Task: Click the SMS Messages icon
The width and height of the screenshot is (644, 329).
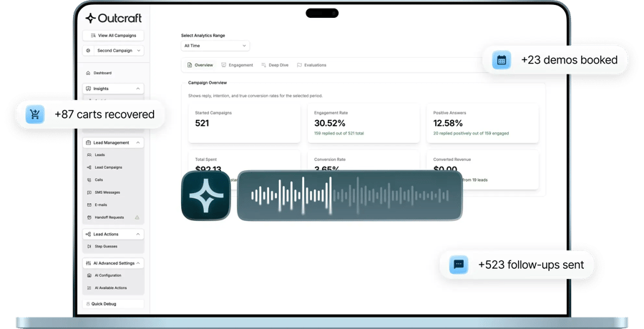Action: coord(89,192)
